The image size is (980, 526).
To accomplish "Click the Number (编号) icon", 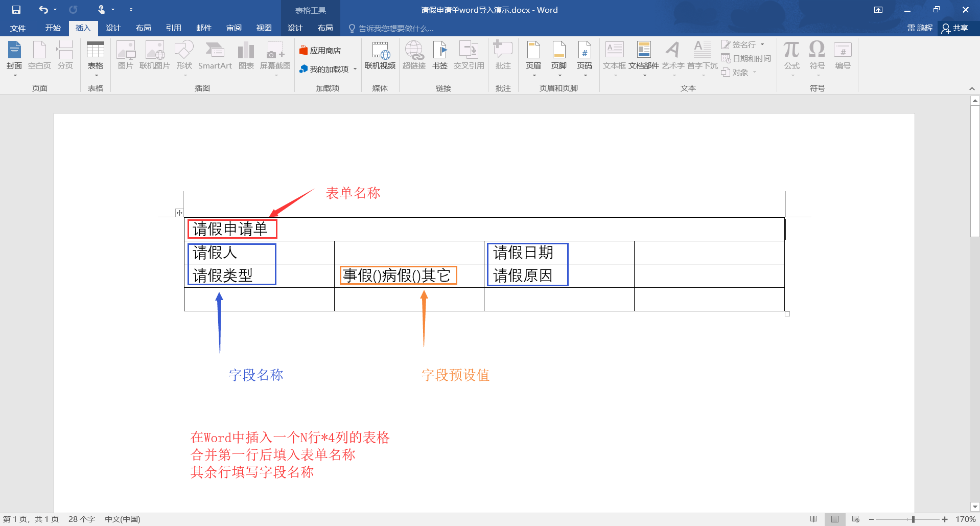I will [x=843, y=55].
